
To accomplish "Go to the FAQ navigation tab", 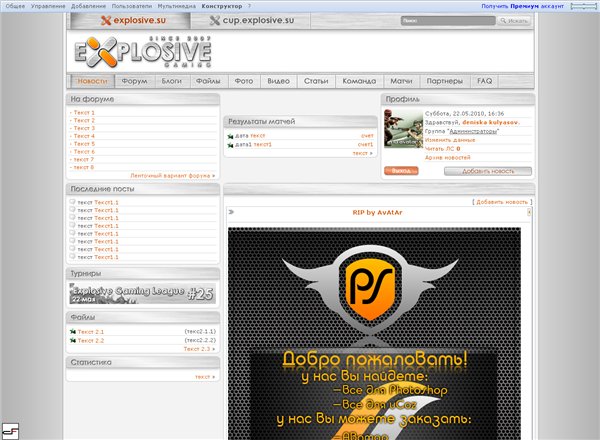I will pos(484,81).
